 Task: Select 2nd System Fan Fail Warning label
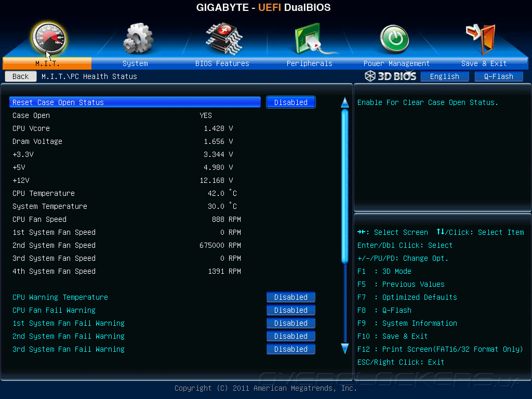coord(69,336)
